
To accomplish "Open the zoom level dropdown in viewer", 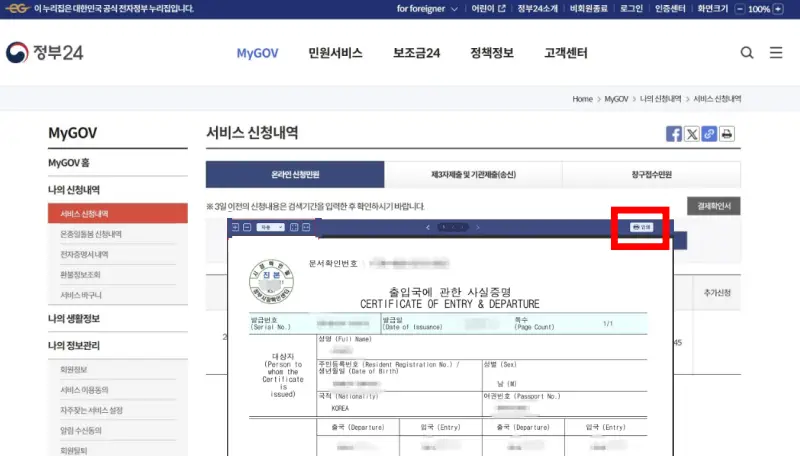I will tap(270, 227).
